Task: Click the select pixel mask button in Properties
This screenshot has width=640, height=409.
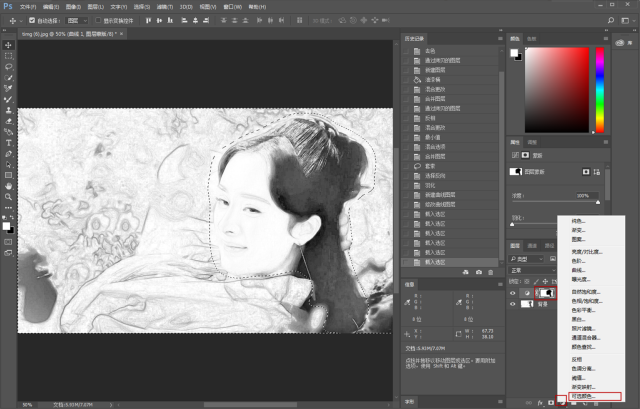Action: coord(586,172)
